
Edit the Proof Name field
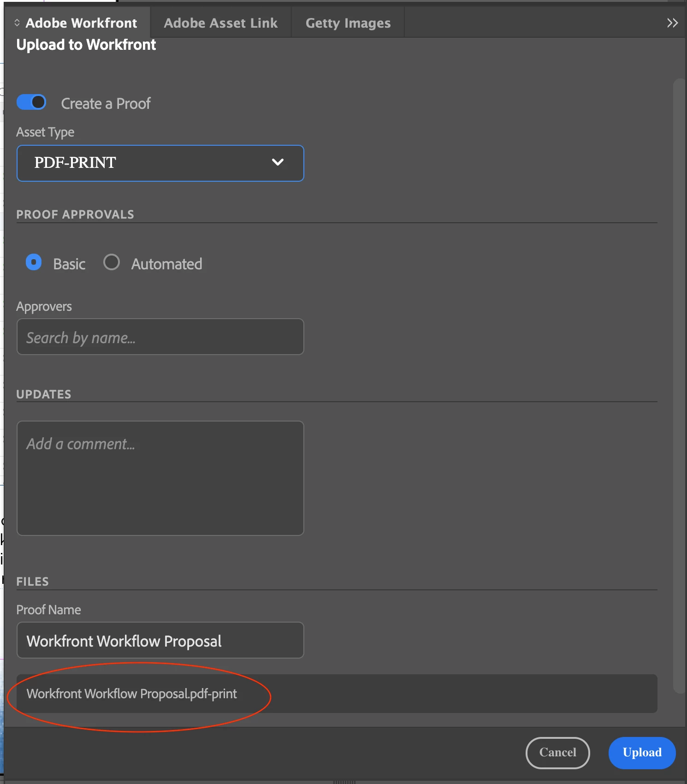coord(160,640)
